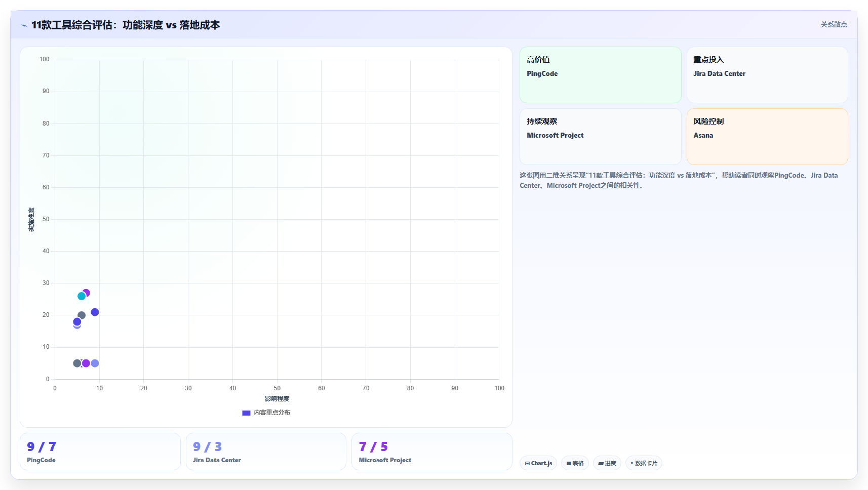Click the icon left of the chart title
This screenshot has width=868, height=490.
click(24, 25)
